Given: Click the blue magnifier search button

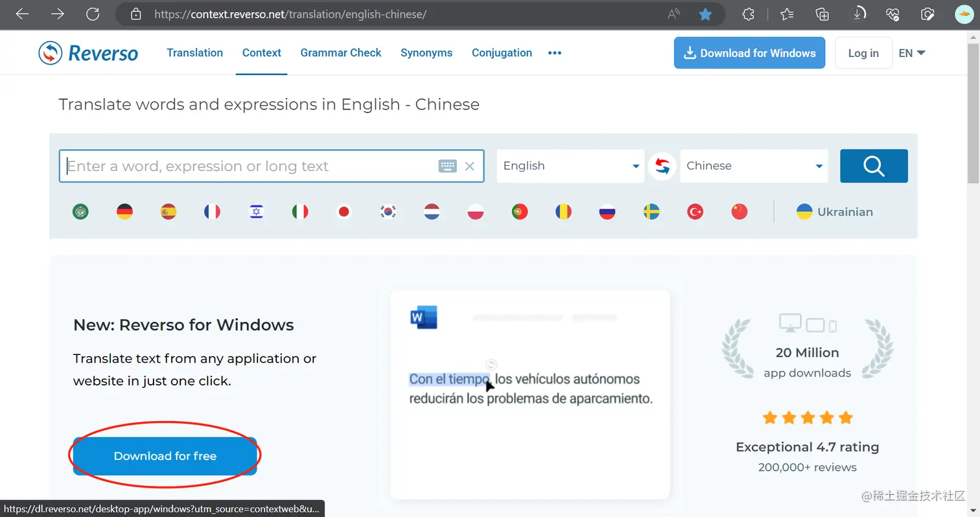Looking at the screenshot, I should [x=874, y=166].
